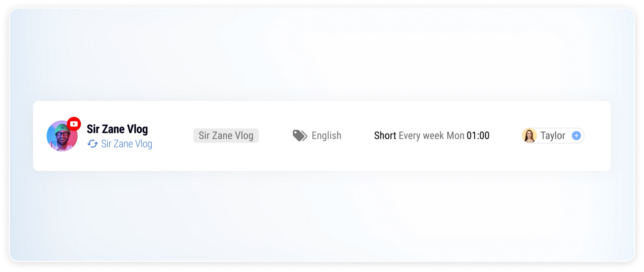Viewport: 644px width, 272px height.
Task: Click the light background above the card
Action: 322,54
